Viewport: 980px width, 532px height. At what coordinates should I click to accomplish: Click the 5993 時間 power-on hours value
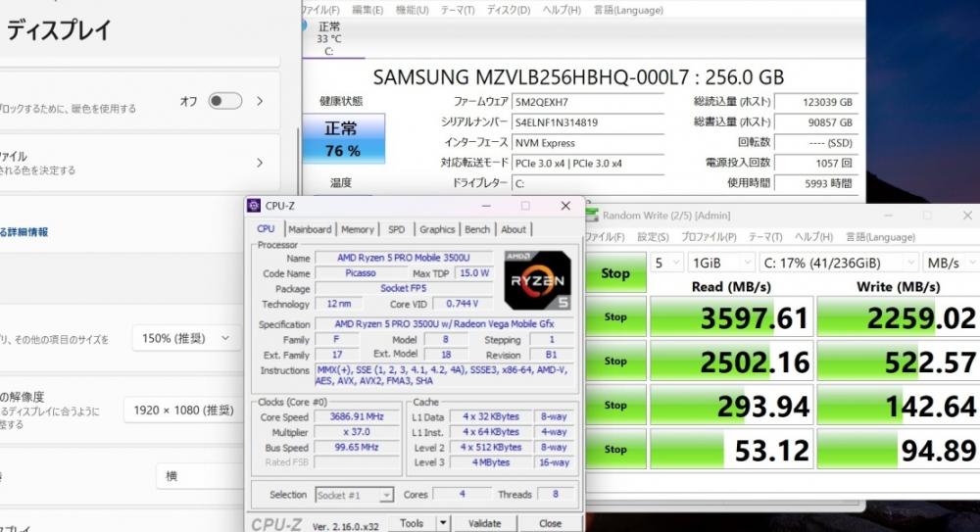point(815,183)
